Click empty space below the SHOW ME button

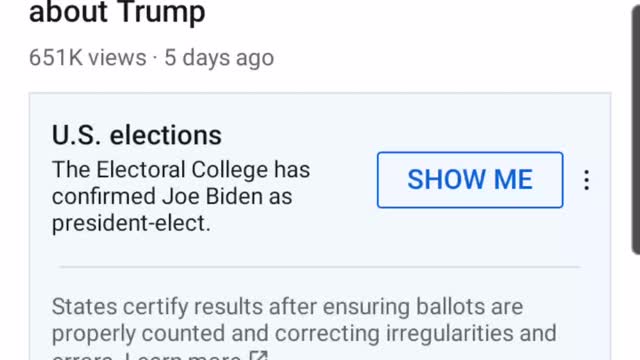tap(470, 237)
